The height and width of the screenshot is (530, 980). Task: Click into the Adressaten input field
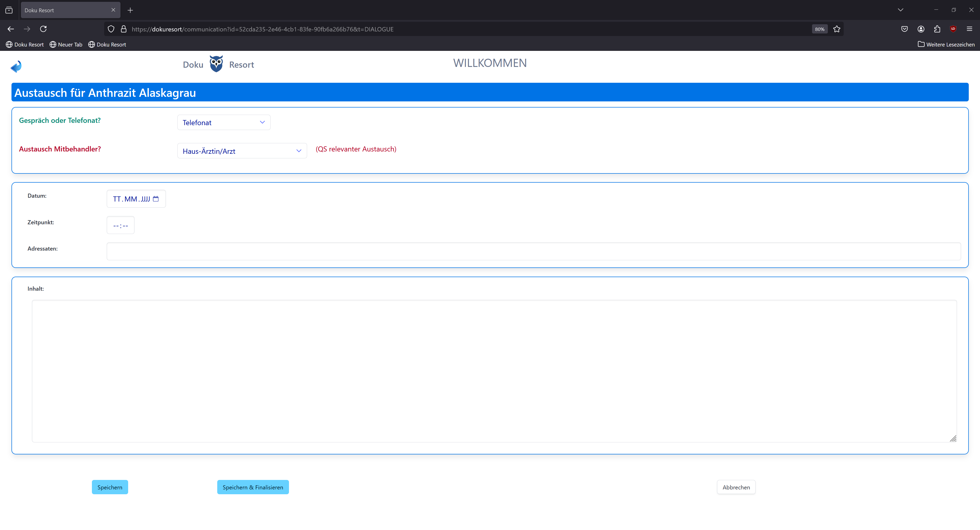click(533, 251)
